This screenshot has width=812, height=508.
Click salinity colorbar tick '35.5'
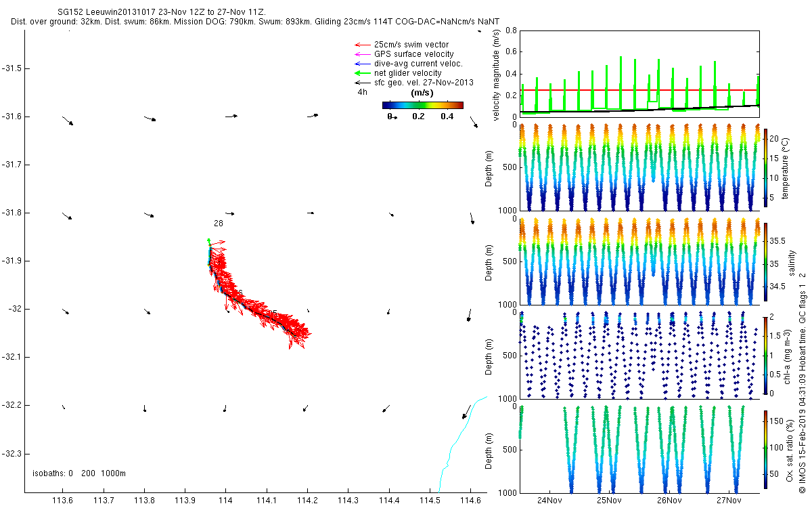(777, 241)
